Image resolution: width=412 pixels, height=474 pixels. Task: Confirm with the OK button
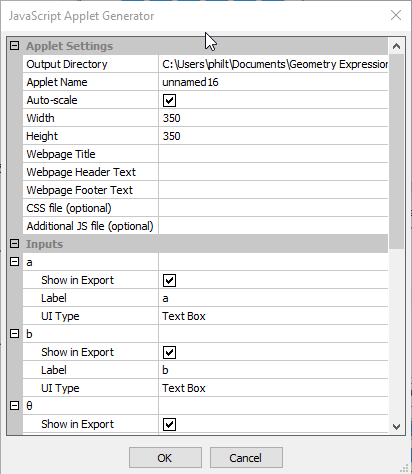tap(165, 458)
